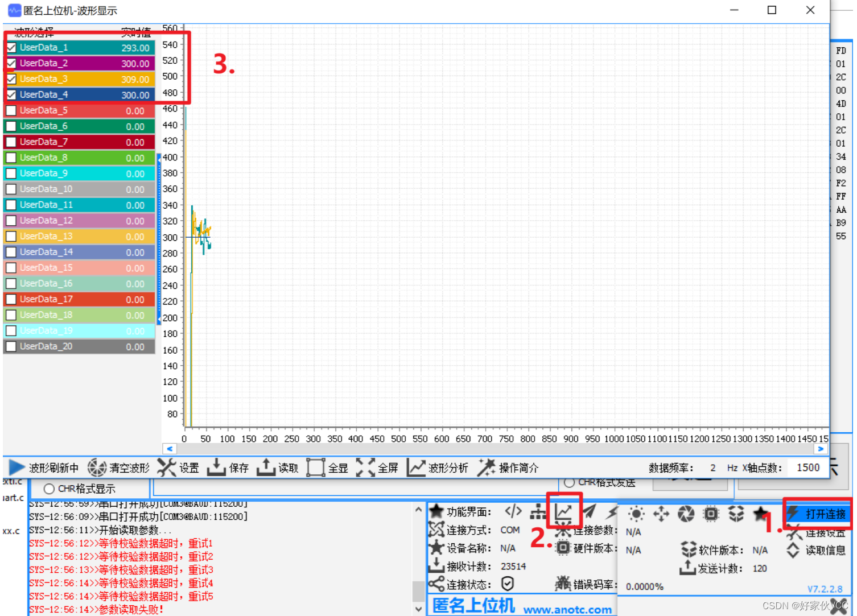
Task: Click log line 参数读取失败!
Action: pos(97,609)
